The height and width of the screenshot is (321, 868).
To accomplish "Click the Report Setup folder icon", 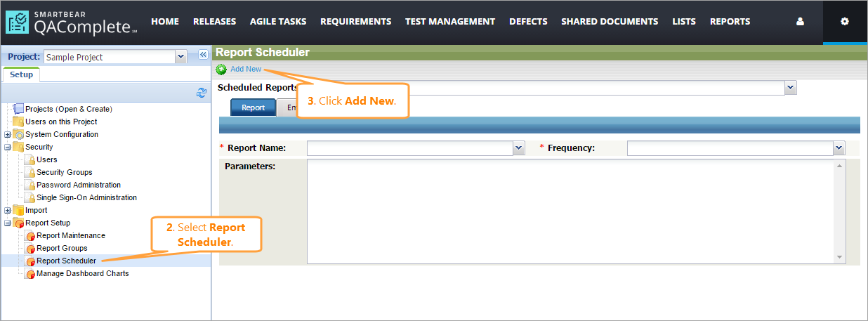I will tap(18, 223).
